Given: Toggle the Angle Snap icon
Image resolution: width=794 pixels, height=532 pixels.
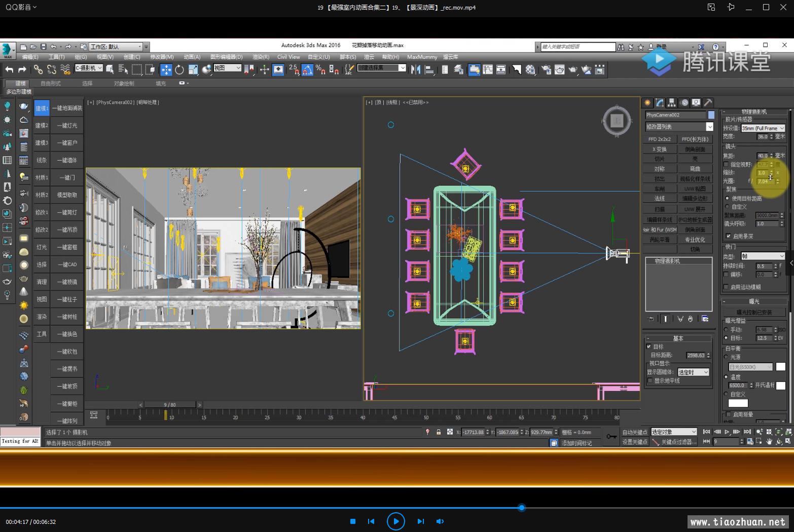Looking at the screenshot, I should tap(308, 69).
